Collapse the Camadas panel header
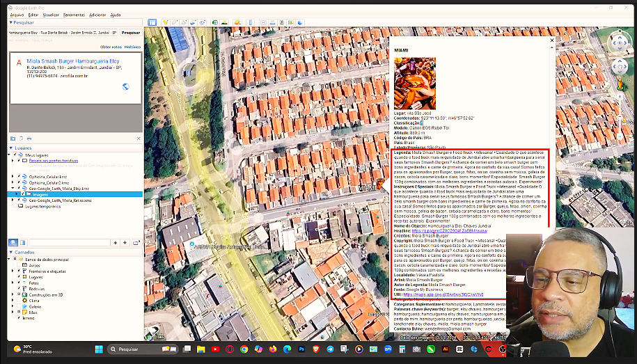 [11, 252]
